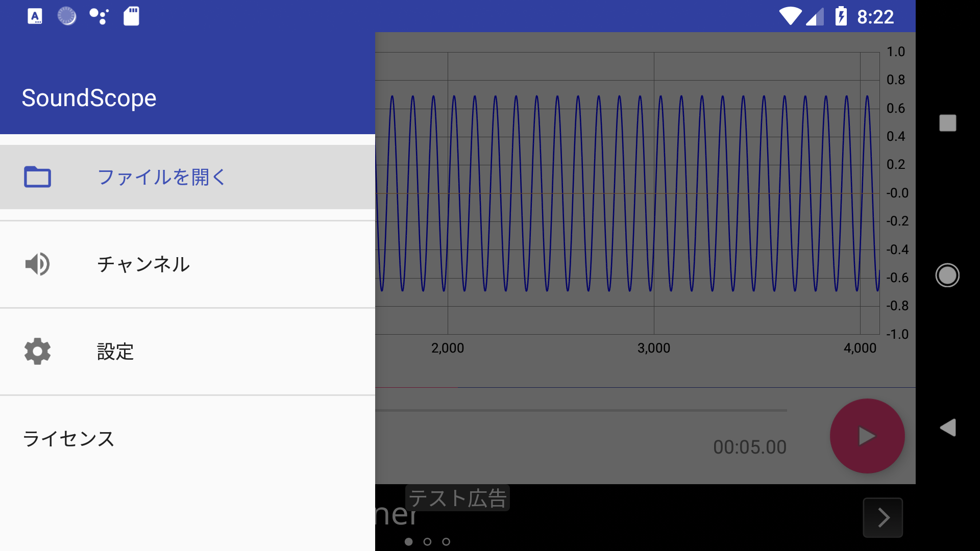This screenshot has width=980, height=551.
Task: Click the settings gear icon
Action: click(37, 351)
